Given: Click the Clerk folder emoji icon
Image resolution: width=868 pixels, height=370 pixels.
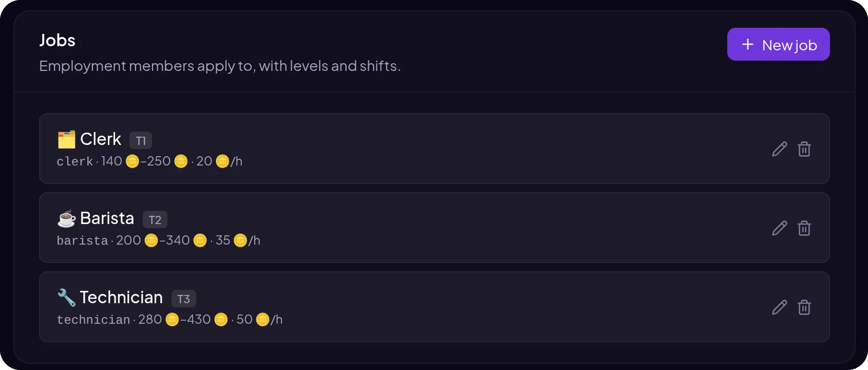Looking at the screenshot, I should click(x=66, y=139).
